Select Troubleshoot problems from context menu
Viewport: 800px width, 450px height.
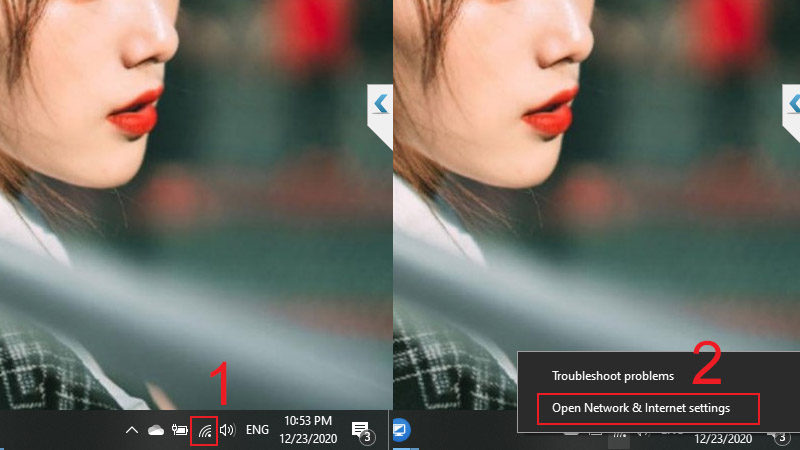(x=613, y=376)
